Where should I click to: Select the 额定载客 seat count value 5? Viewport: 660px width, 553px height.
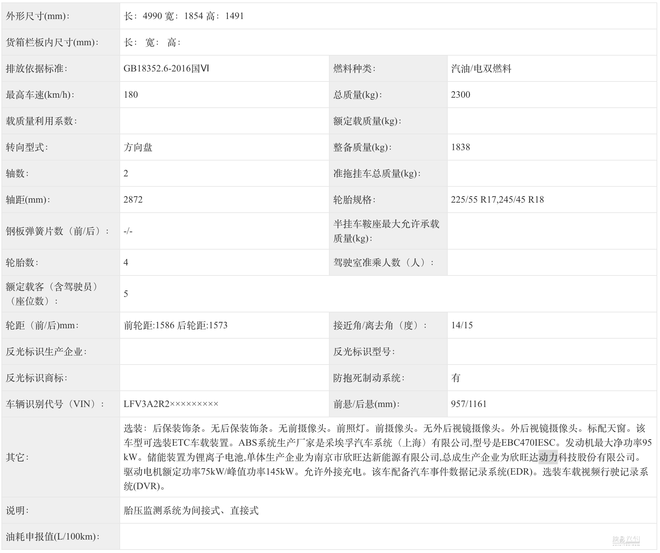tap(126, 294)
